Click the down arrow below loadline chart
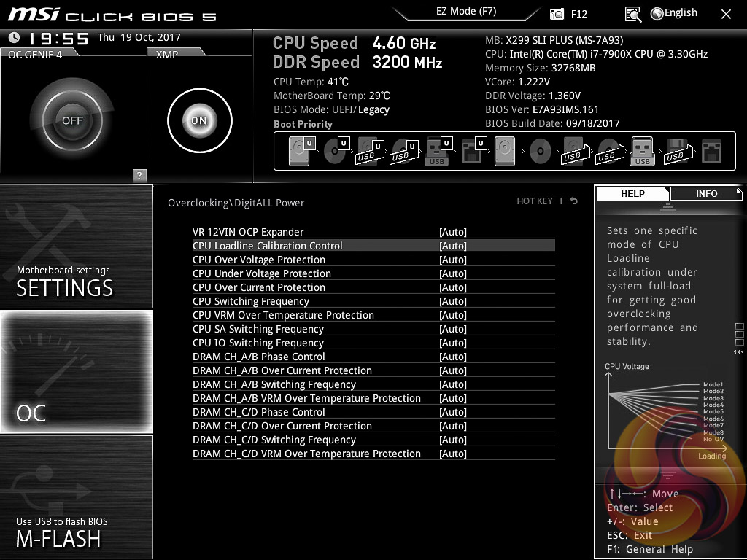747x560 pixels. [x=668, y=475]
